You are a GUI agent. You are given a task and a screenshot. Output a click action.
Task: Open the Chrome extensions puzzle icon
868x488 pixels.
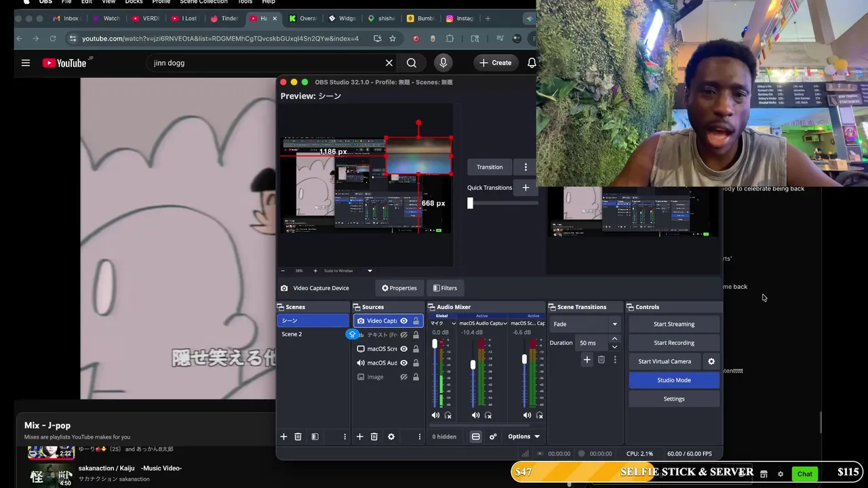coord(450,39)
